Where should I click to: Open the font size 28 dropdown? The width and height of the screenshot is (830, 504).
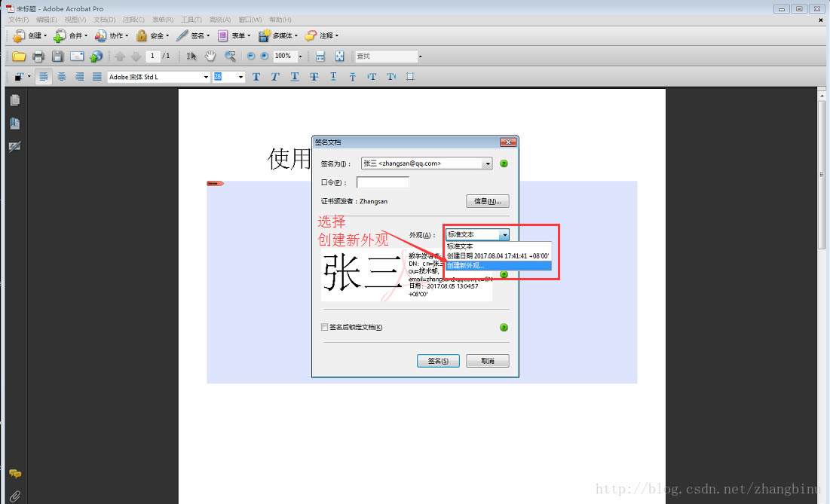click(x=240, y=77)
